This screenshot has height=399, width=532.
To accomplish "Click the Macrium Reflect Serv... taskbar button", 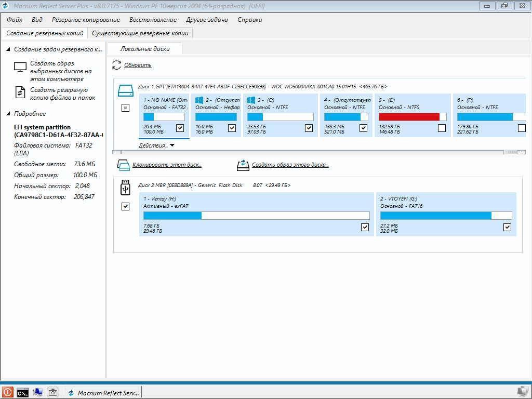I will point(103,393).
